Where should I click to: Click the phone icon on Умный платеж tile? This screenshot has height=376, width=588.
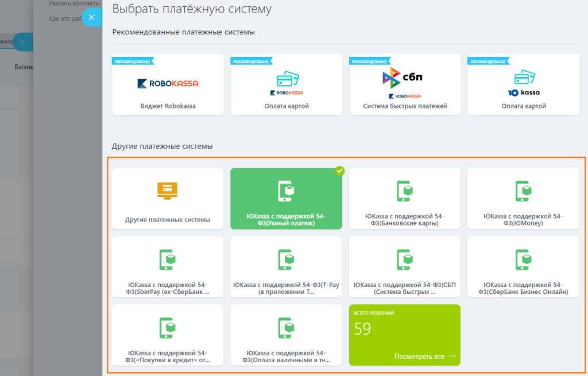click(286, 191)
